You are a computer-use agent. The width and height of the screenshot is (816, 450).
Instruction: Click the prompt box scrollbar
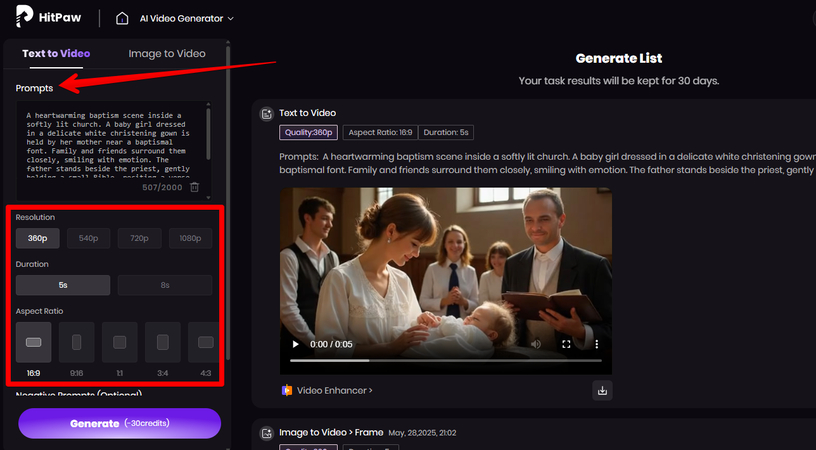(x=209, y=134)
